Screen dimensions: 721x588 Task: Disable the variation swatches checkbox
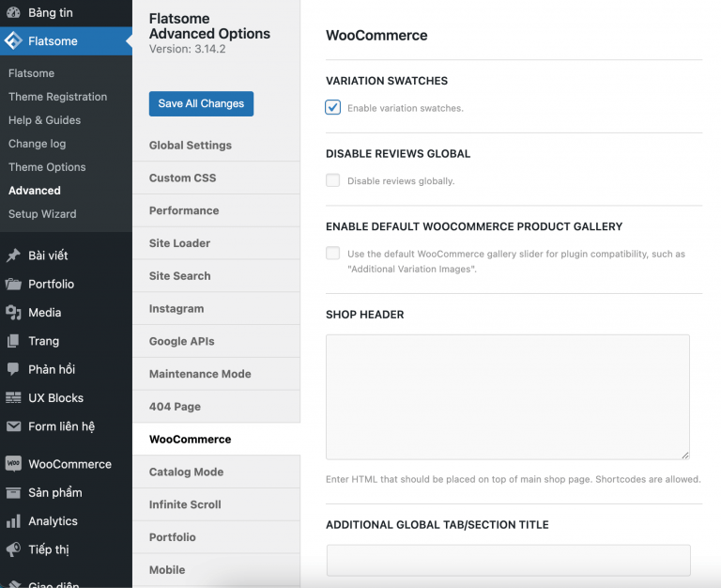point(333,107)
